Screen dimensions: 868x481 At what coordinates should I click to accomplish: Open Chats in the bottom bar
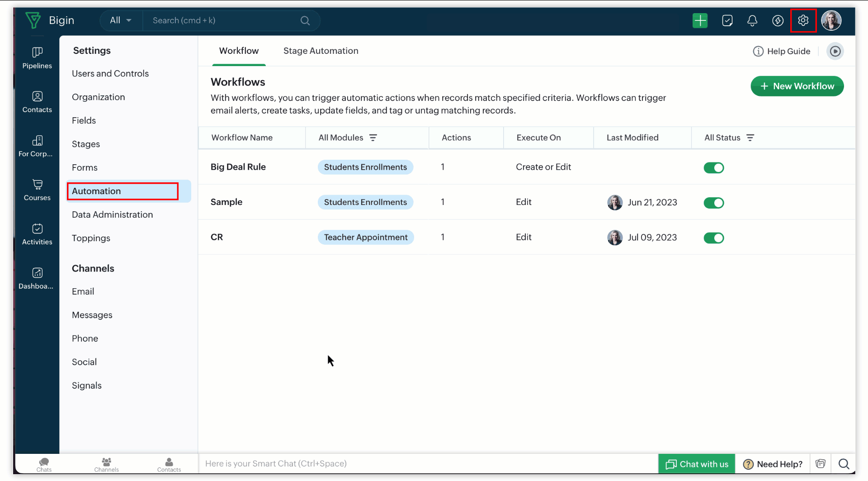click(44, 464)
